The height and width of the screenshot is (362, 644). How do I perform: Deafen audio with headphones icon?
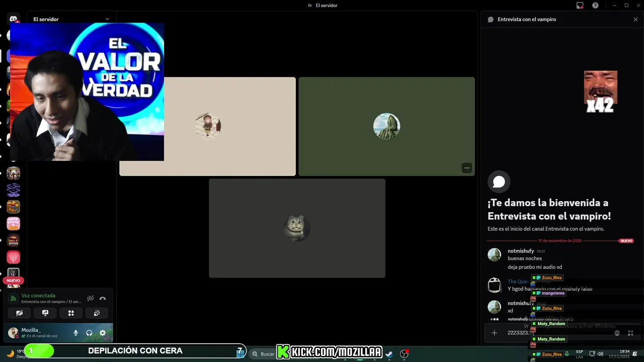89,333
